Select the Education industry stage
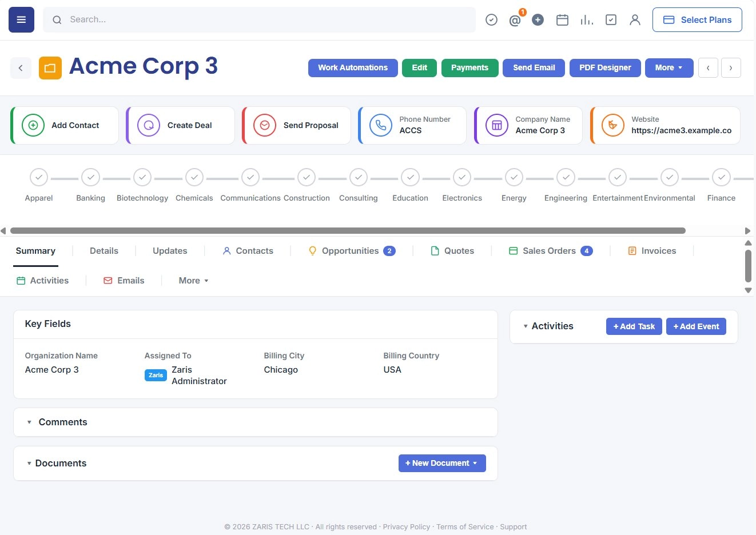The image size is (756, 535). 410,177
